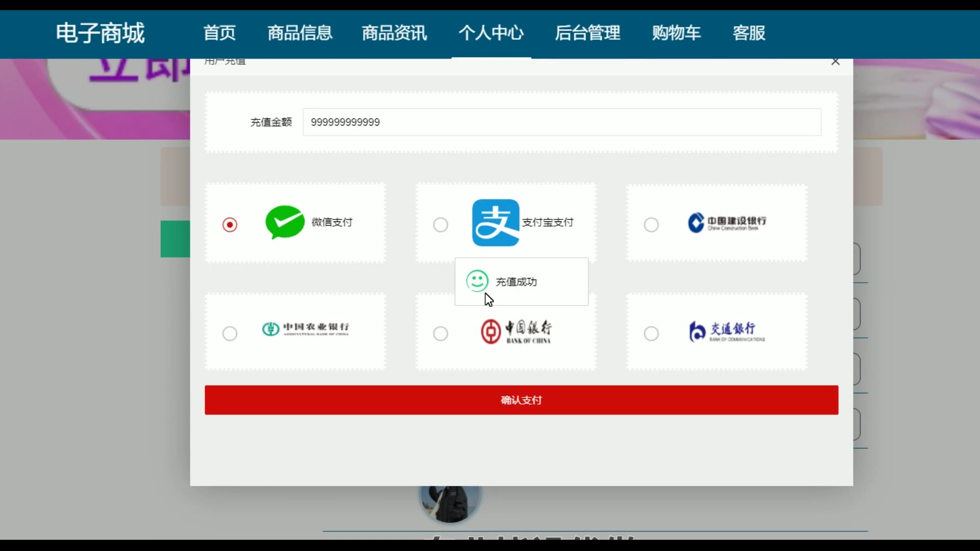This screenshot has height=551, width=980.
Task: Open the 商品资讯 nav item
Action: (x=395, y=33)
